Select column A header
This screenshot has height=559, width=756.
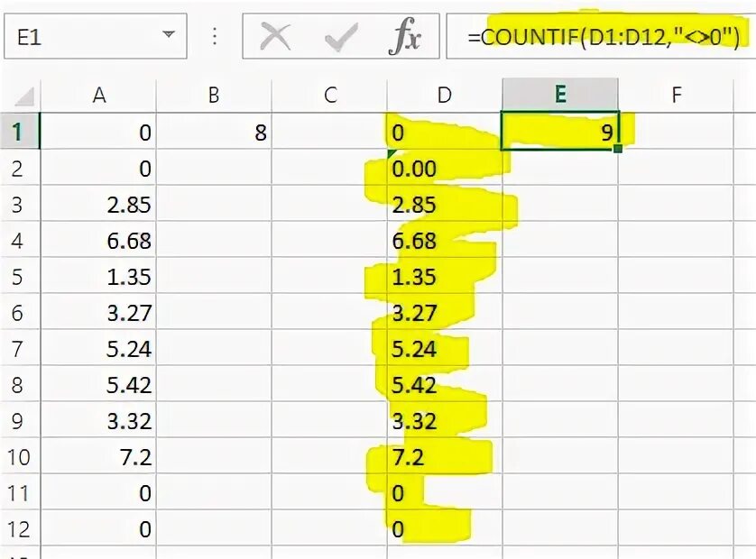point(99,96)
